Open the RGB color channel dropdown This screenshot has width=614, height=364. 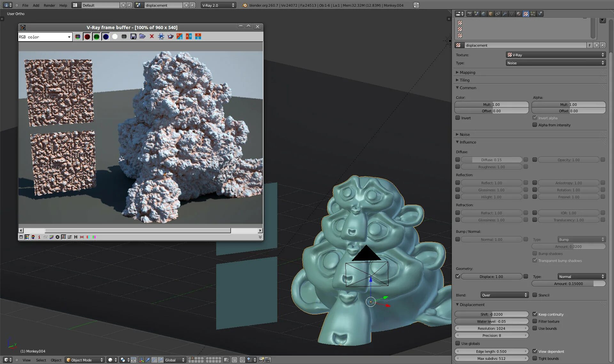[x=45, y=37]
